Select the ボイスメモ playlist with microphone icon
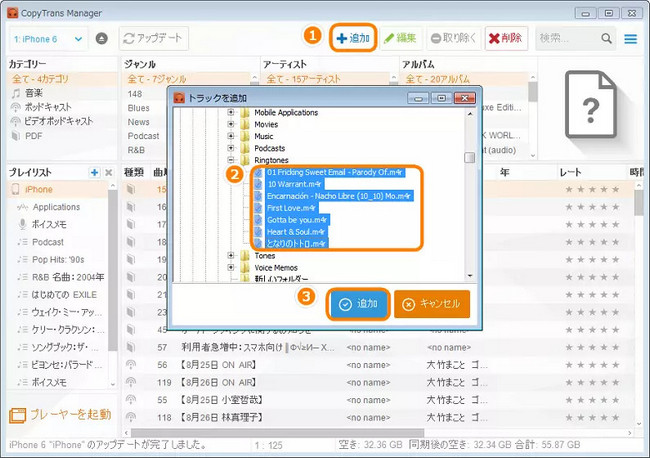650x458 pixels. pos(49,224)
